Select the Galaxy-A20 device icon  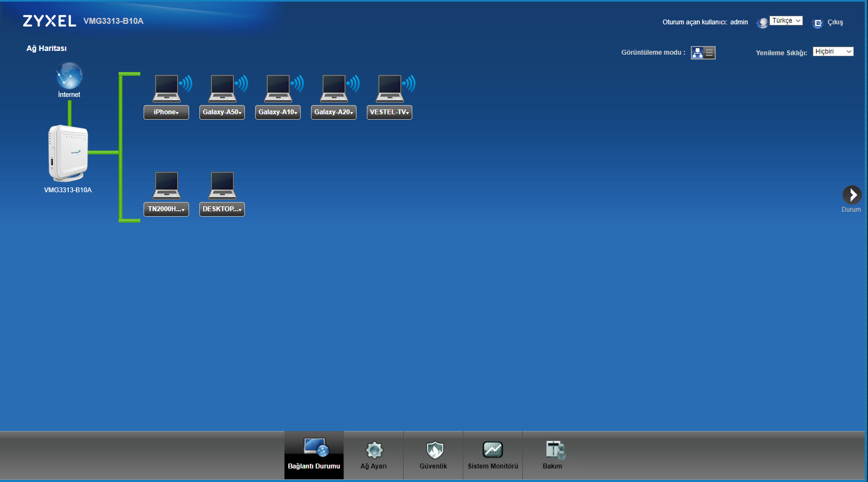(334, 89)
